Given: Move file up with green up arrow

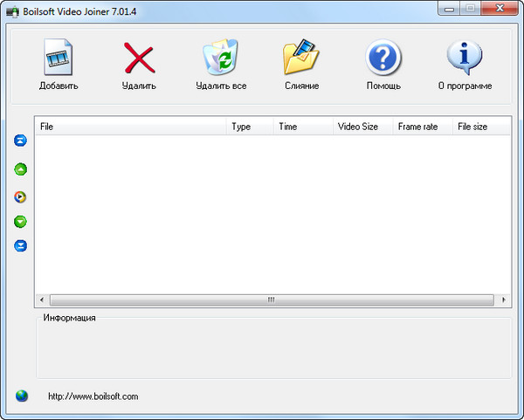Looking at the screenshot, I should click(21, 169).
